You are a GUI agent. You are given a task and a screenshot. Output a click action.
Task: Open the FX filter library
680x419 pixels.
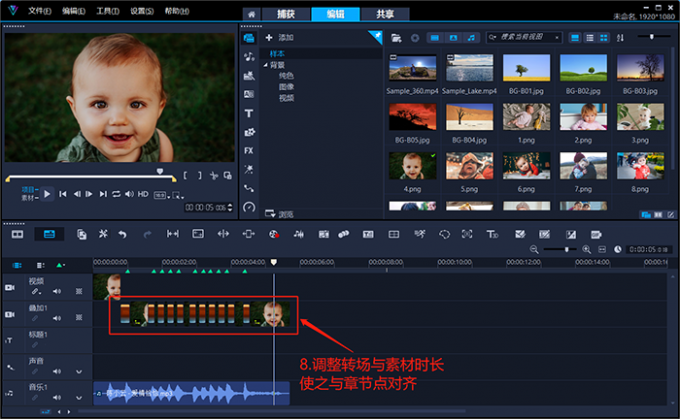(249, 150)
